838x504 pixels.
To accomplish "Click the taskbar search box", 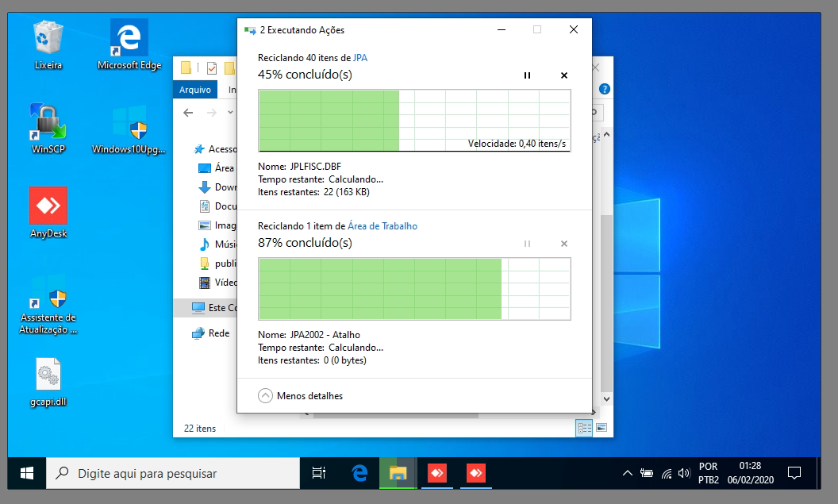I will [x=173, y=473].
